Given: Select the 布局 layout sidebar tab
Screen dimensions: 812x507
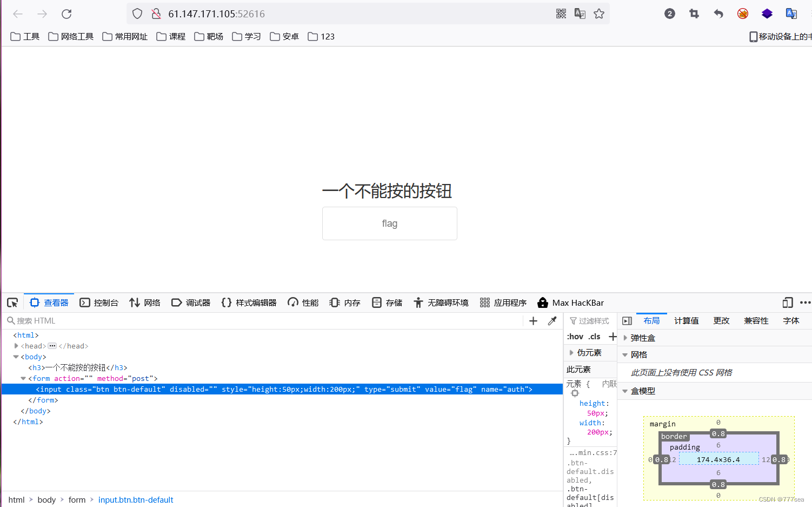Looking at the screenshot, I should [651, 321].
